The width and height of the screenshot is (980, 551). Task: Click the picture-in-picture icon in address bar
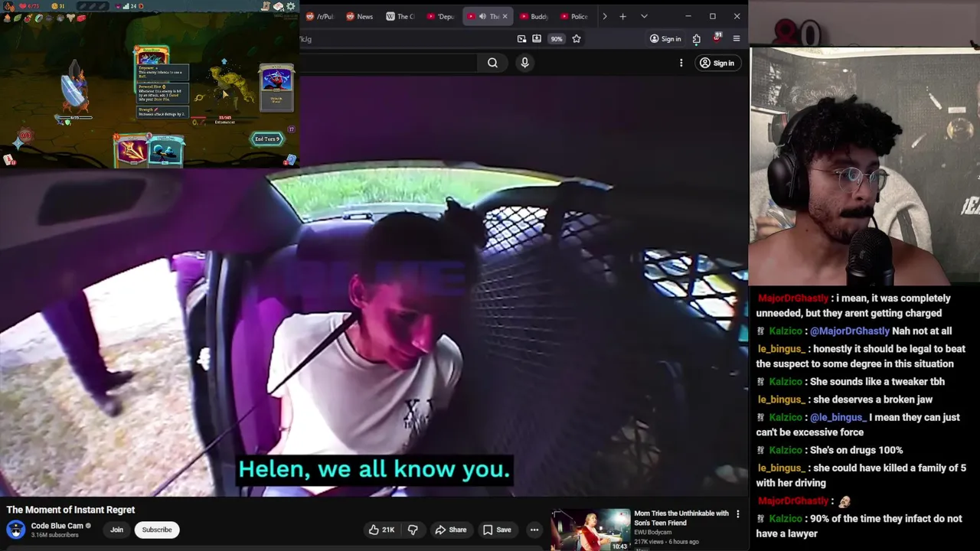[x=522, y=39]
